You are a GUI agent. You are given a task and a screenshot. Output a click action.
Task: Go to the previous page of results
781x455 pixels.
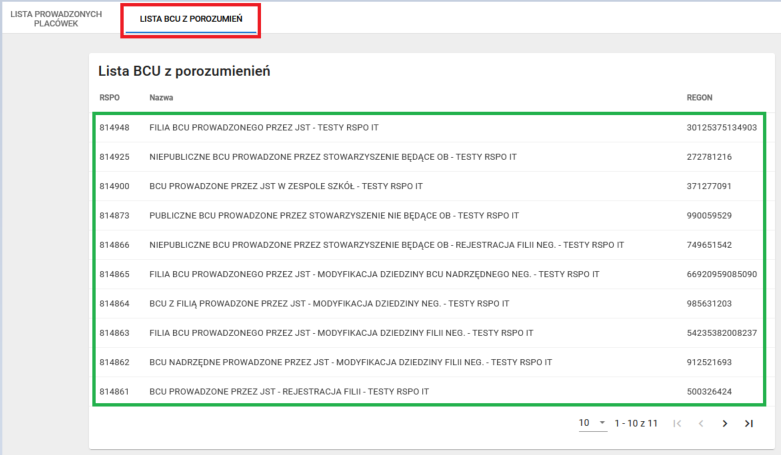[x=701, y=424]
